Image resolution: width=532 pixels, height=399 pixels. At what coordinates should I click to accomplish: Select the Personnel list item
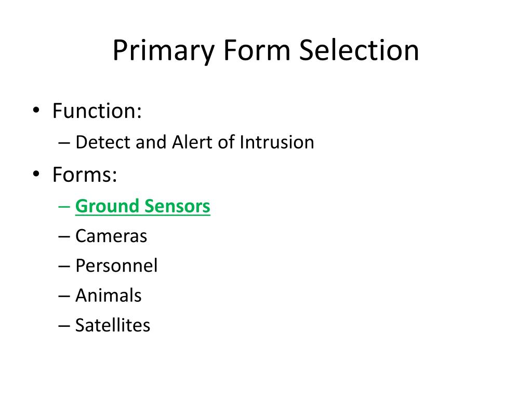click(x=116, y=265)
